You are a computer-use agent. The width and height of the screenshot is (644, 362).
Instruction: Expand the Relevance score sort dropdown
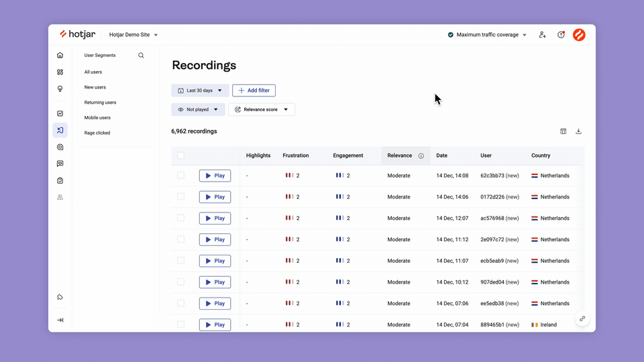coord(262,109)
